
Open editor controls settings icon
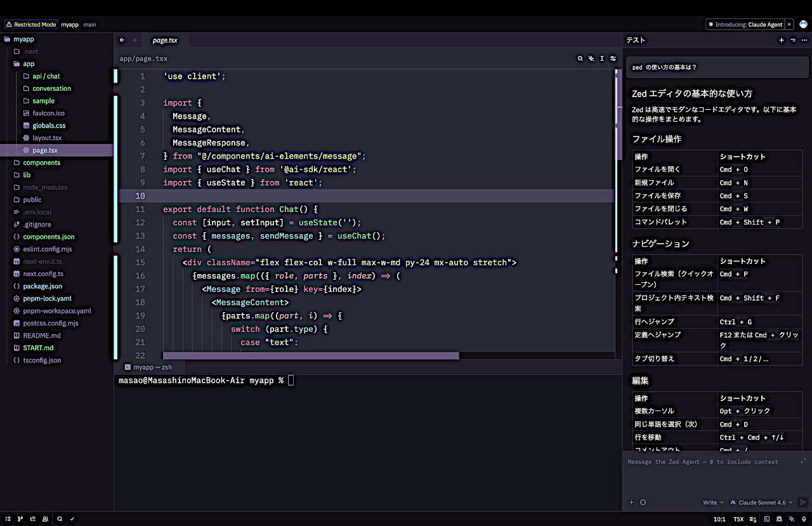click(x=613, y=58)
